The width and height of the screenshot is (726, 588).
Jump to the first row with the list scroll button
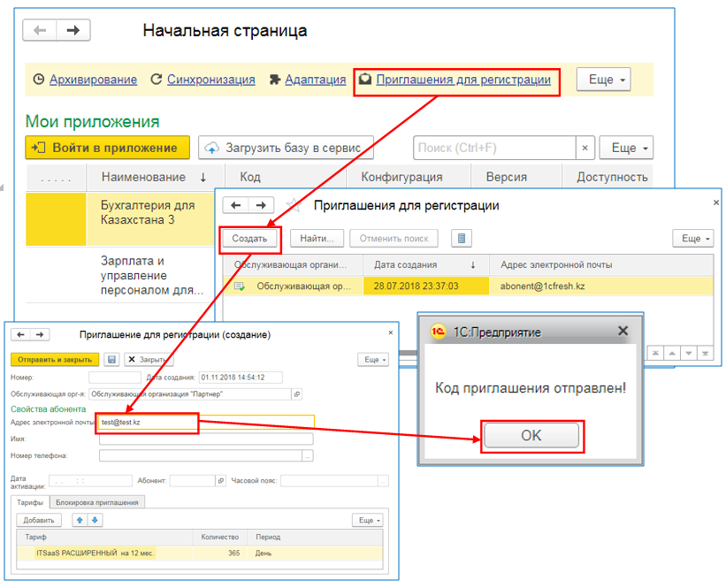tap(655, 354)
